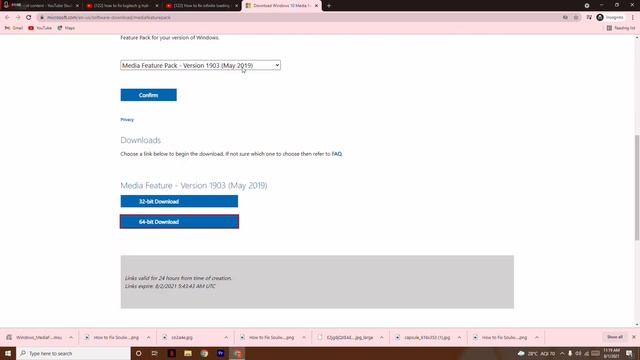Screen dimensions: 640x360
Task: Reload the current page
Action: coord(29,18)
